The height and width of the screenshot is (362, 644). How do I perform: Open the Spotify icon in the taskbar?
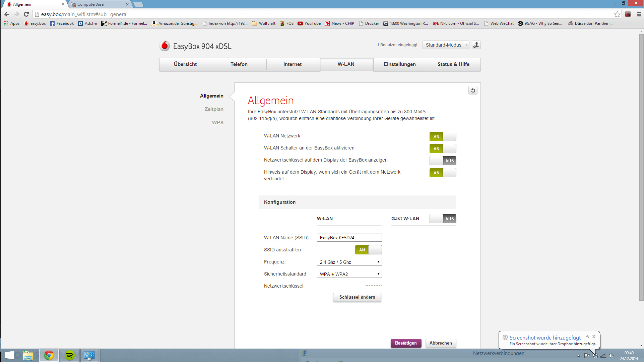pyautogui.click(x=70, y=355)
